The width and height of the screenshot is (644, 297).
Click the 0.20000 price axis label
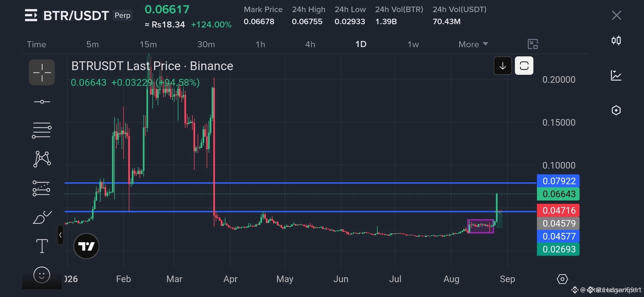(559, 80)
